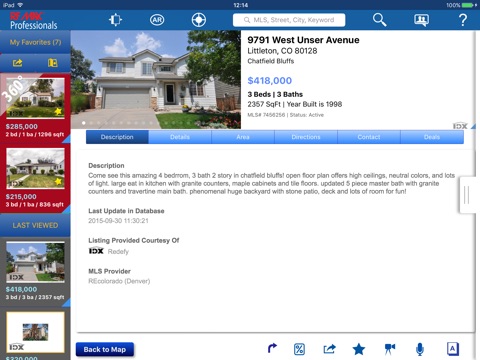The image size is (480, 360).
Task: Open the agent contact icon in the top bar
Action: pyautogui.click(x=421, y=20)
